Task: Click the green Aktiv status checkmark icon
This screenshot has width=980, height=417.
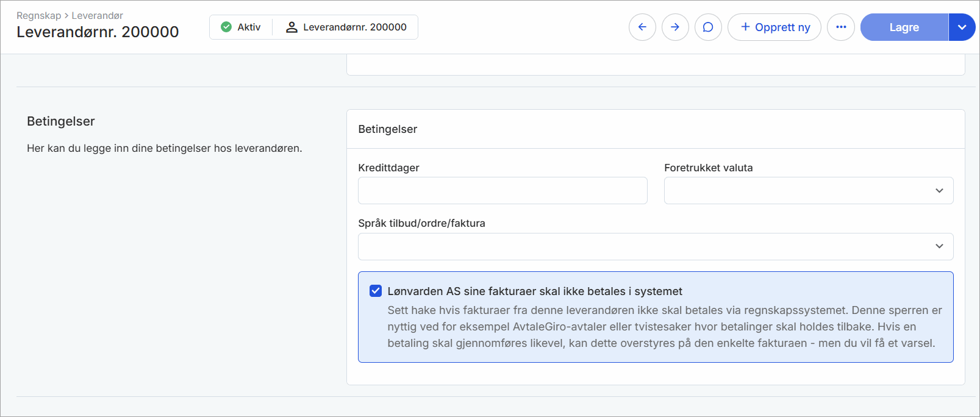Action: pyautogui.click(x=226, y=27)
